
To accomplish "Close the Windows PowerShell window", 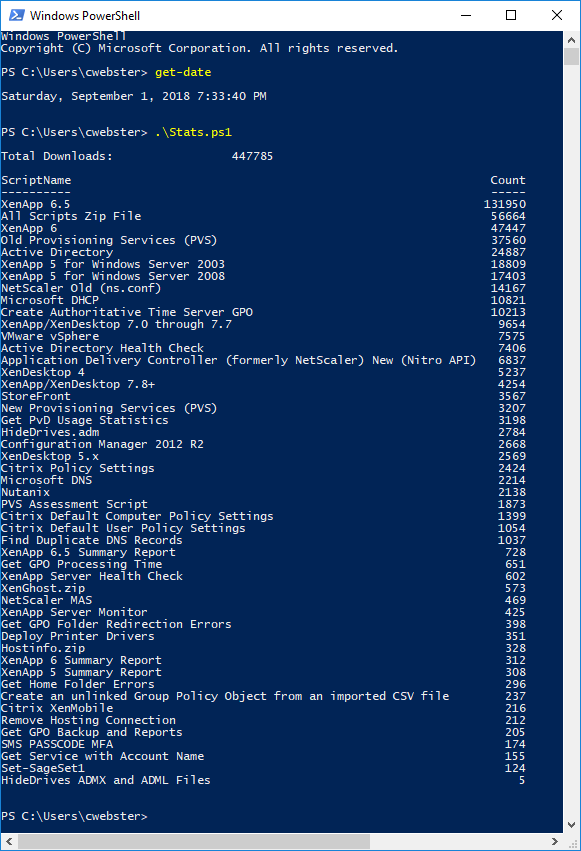I will (x=557, y=15).
